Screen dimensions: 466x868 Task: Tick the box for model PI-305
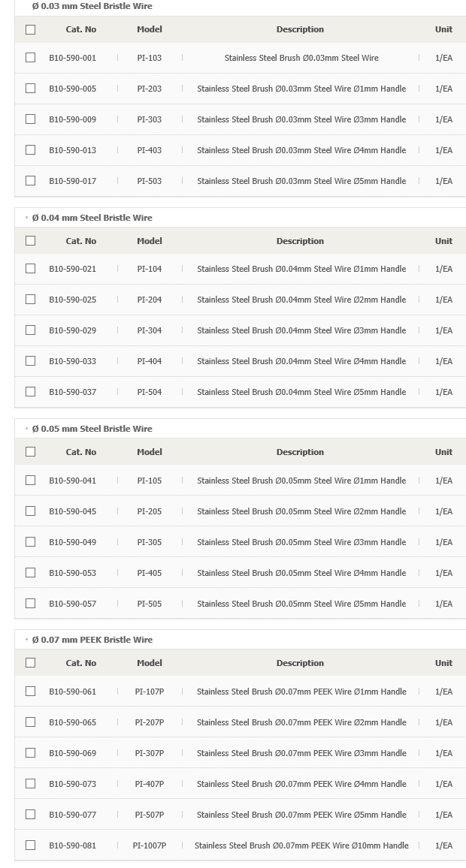(31, 542)
